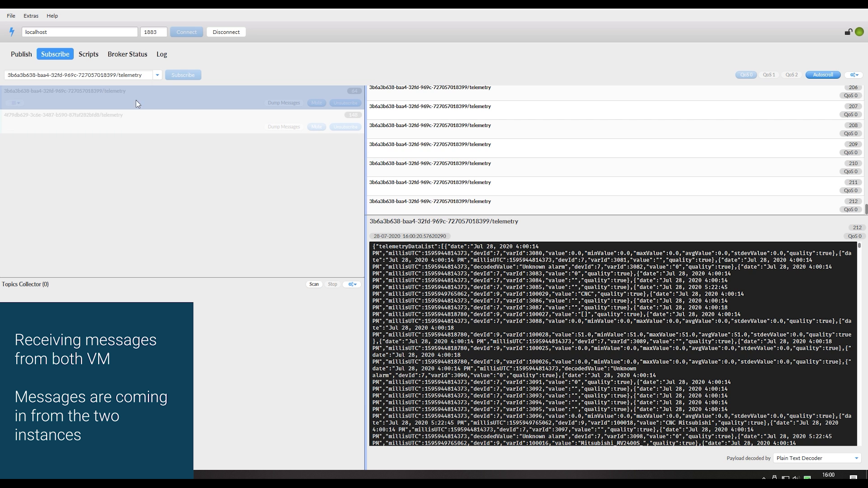The image size is (868, 488).
Task: Click the Stop button in Topics Collector
Action: tap(332, 284)
